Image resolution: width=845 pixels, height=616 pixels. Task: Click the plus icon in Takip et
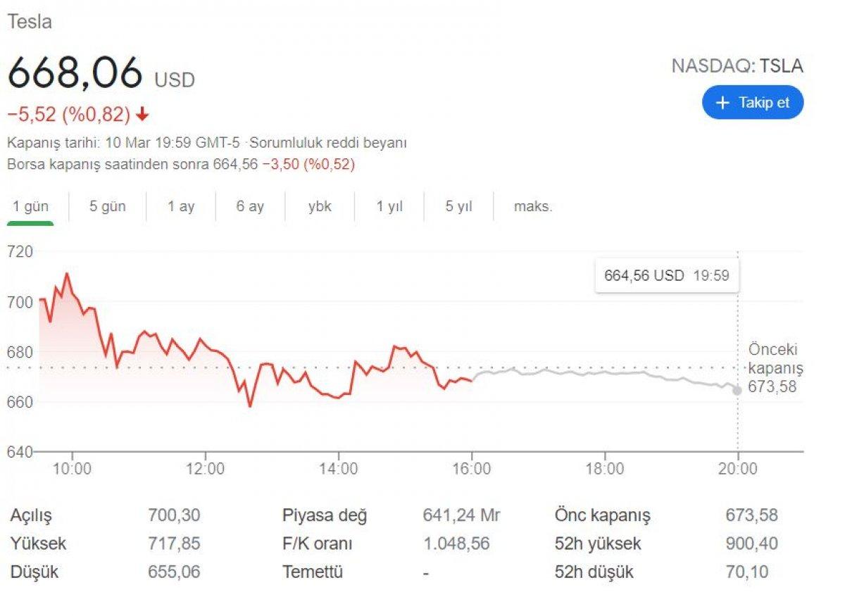click(722, 103)
